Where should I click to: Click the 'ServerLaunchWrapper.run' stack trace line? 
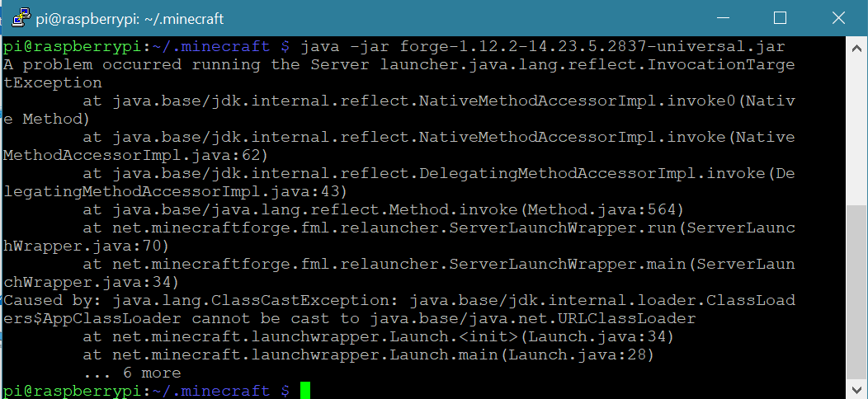tap(438, 228)
